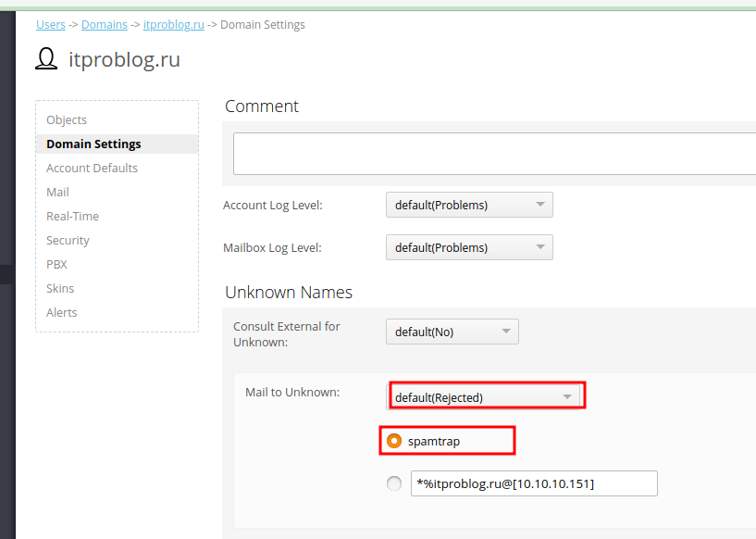Open the Mail sidebar section

57,192
